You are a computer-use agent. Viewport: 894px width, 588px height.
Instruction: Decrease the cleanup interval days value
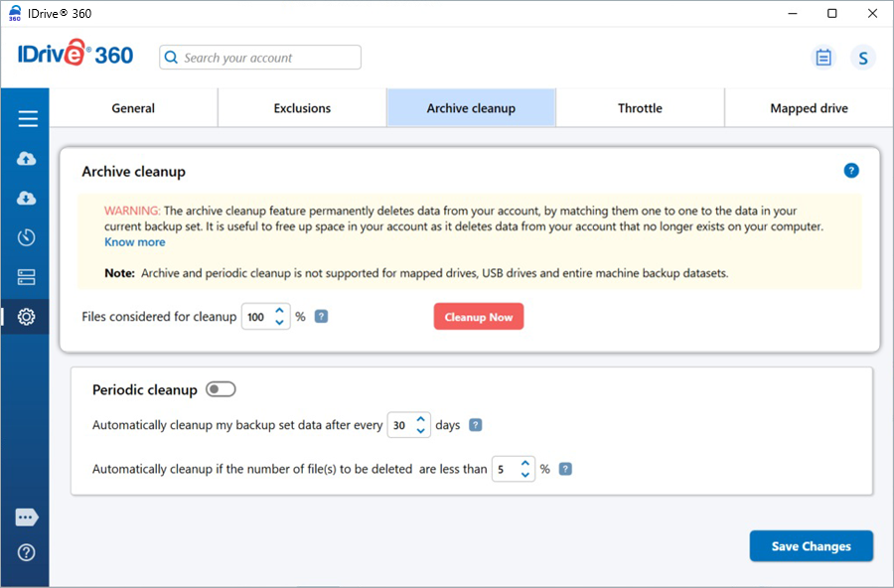(x=421, y=431)
